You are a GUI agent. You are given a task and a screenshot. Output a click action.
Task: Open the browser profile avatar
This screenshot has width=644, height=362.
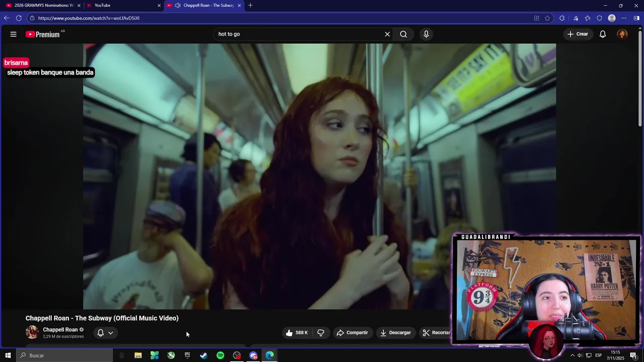(x=612, y=18)
